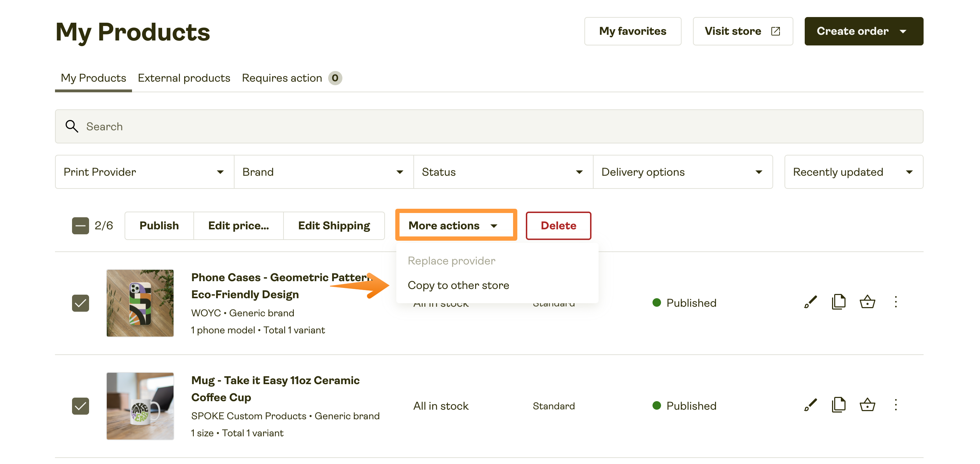980x464 pixels.
Task: Click the order basket icon for Mug product
Action: 867,405
